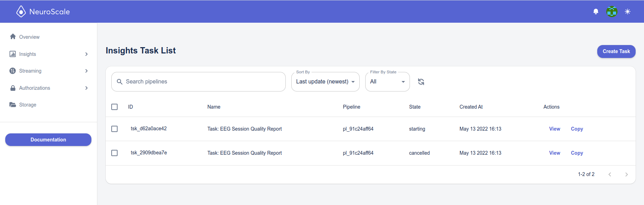This screenshot has height=205, width=644.
Task: Focus the Search pipelines field
Action: click(199, 82)
